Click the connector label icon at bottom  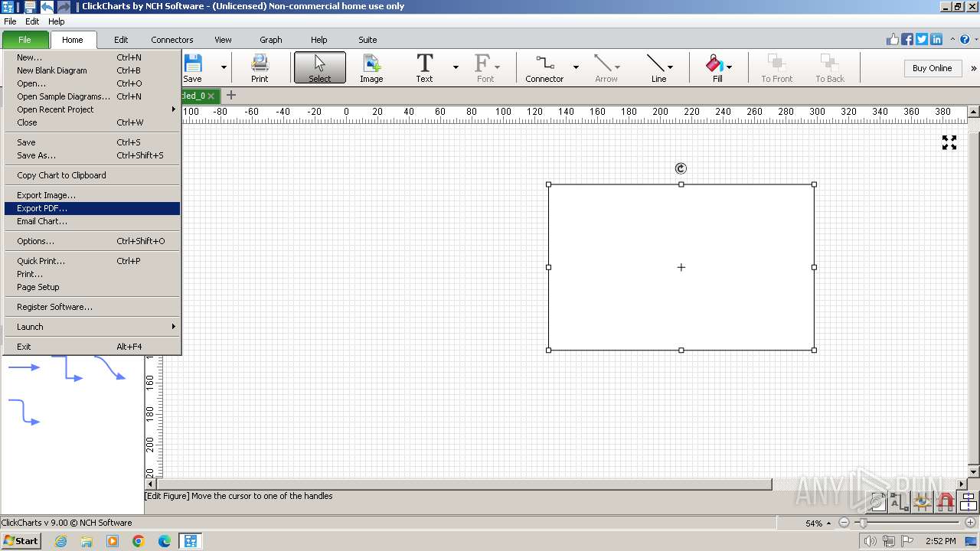click(x=900, y=502)
